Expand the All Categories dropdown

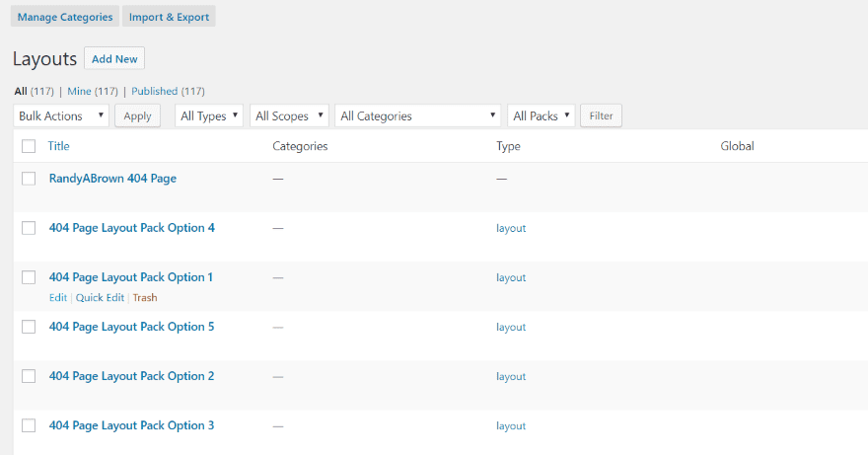point(417,115)
